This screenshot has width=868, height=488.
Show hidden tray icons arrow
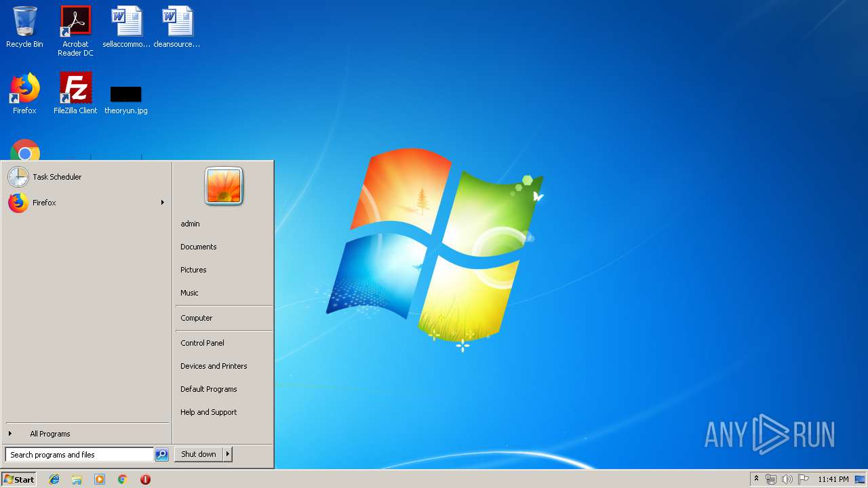coord(756,479)
